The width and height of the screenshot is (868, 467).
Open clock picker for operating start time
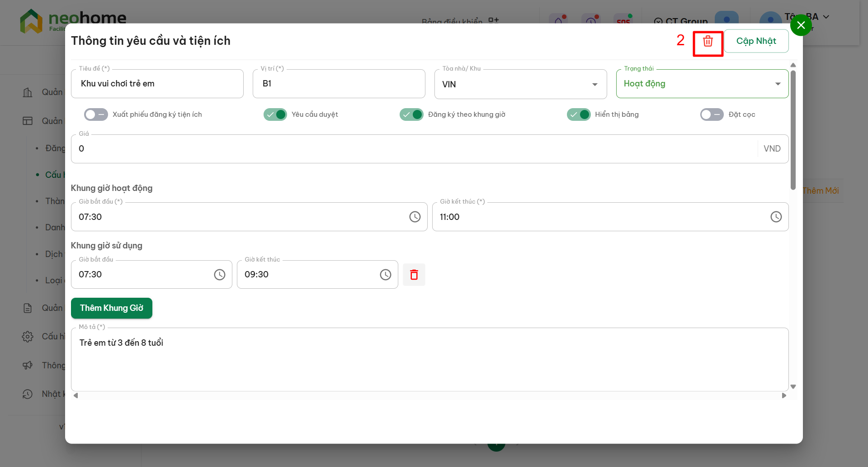415,217
